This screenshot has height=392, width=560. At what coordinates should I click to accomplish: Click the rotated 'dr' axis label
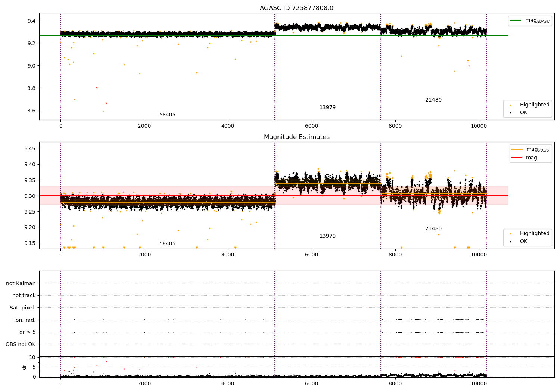tap(24, 367)
